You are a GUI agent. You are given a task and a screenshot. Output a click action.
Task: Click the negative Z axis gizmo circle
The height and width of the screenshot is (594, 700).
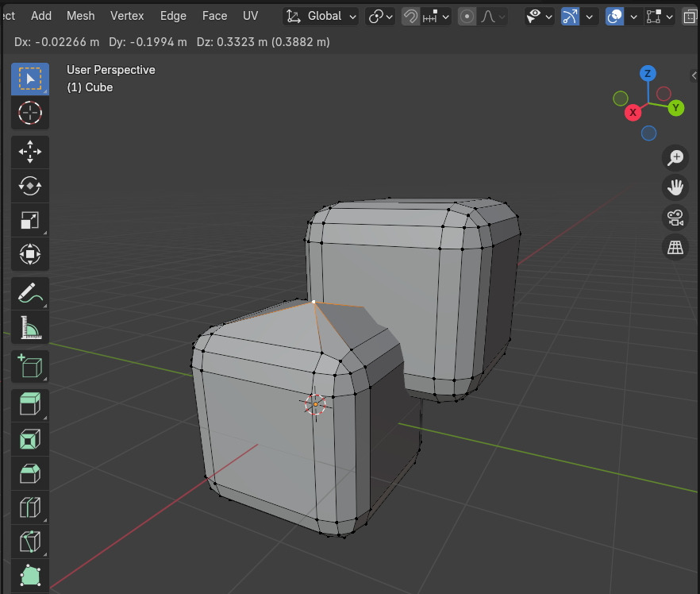(x=648, y=133)
